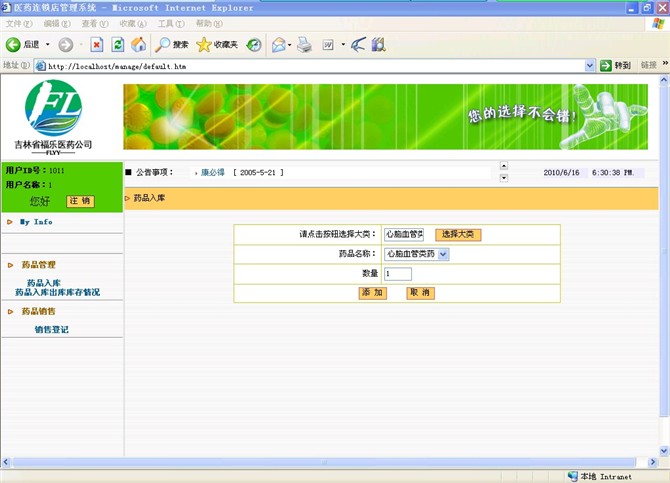
Task: Click the IE Back arrow button
Action: coord(14,45)
